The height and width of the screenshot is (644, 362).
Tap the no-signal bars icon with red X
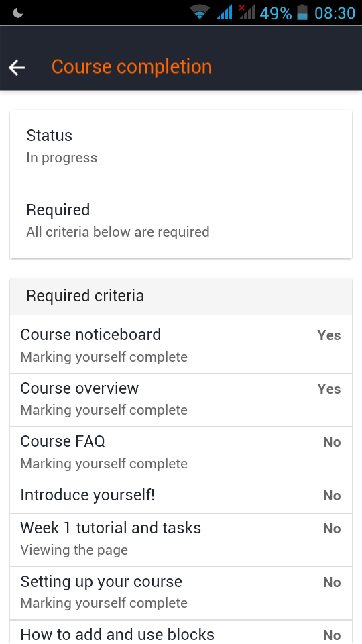click(247, 12)
